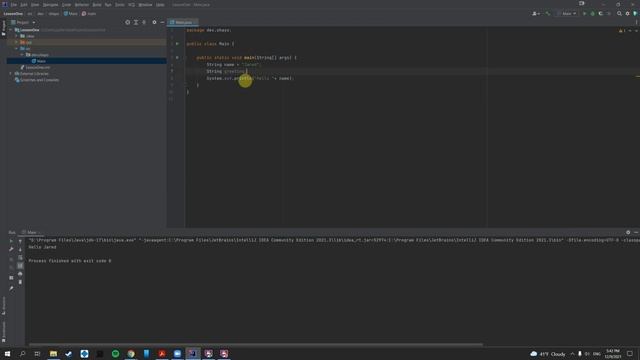The image size is (640, 360).
Task: Click Collapse All icon in Project panel
Action: coord(144,22)
